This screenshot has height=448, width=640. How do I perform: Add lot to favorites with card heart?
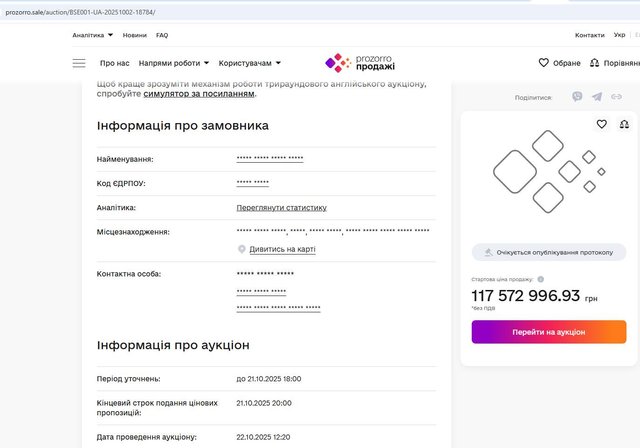click(x=602, y=124)
